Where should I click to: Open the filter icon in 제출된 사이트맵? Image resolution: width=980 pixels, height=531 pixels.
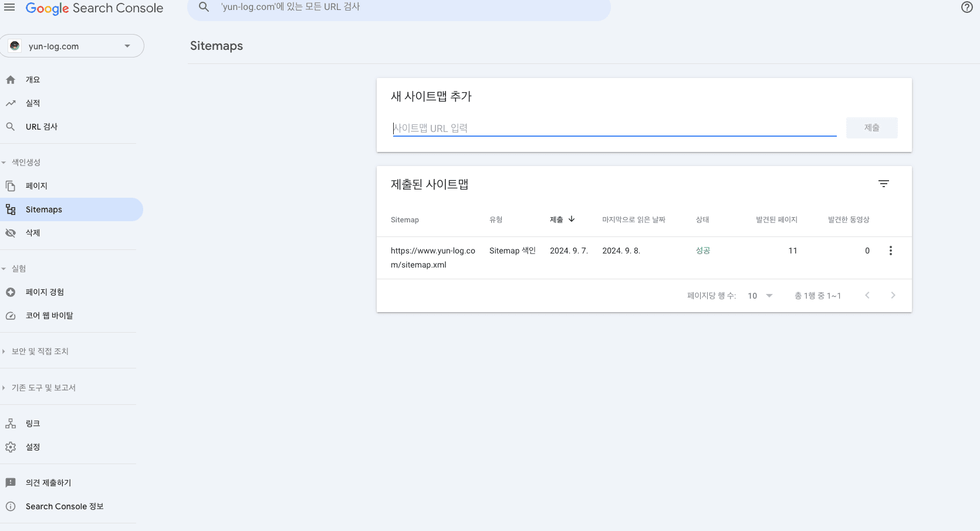pyautogui.click(x=884, y=184)
